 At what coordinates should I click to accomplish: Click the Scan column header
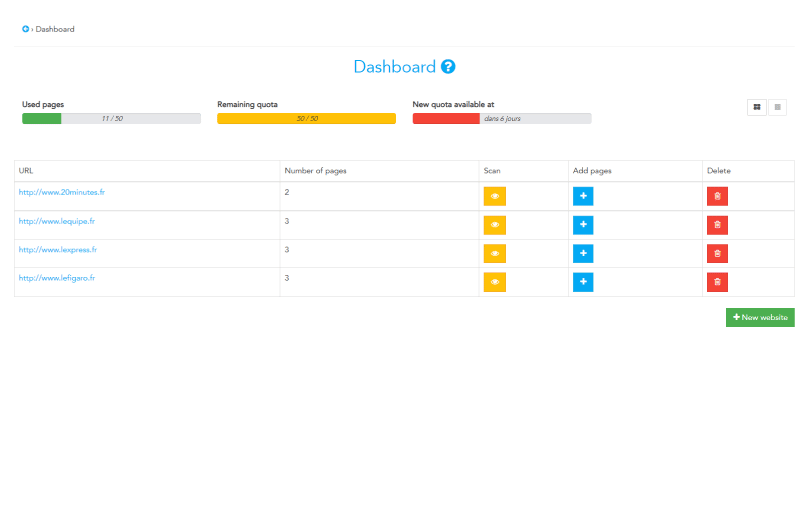click(492, 171)
